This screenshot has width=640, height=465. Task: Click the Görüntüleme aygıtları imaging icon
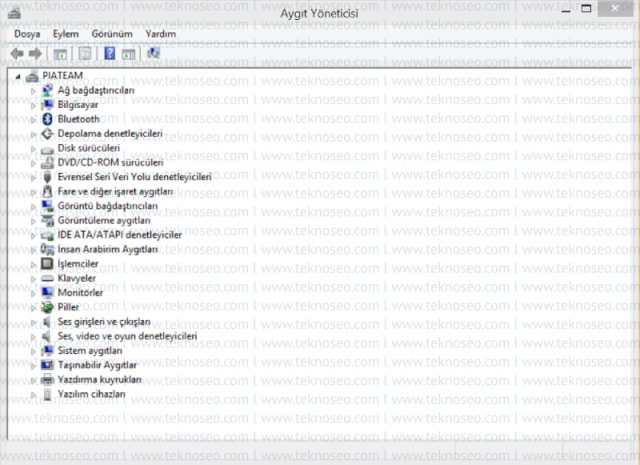[x=47, y=220]
